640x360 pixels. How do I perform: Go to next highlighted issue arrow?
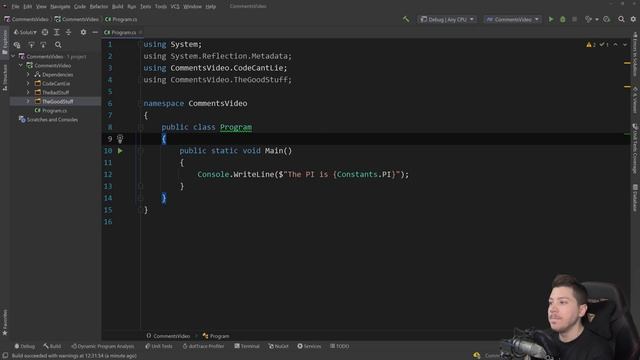pos(625,44)
